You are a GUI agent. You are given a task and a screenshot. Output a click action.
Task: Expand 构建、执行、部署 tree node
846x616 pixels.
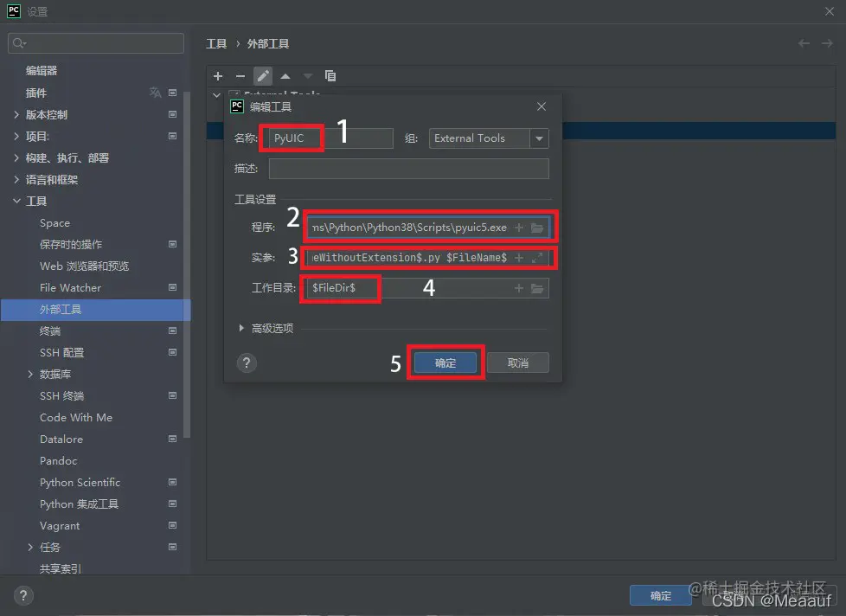[16, 157]
